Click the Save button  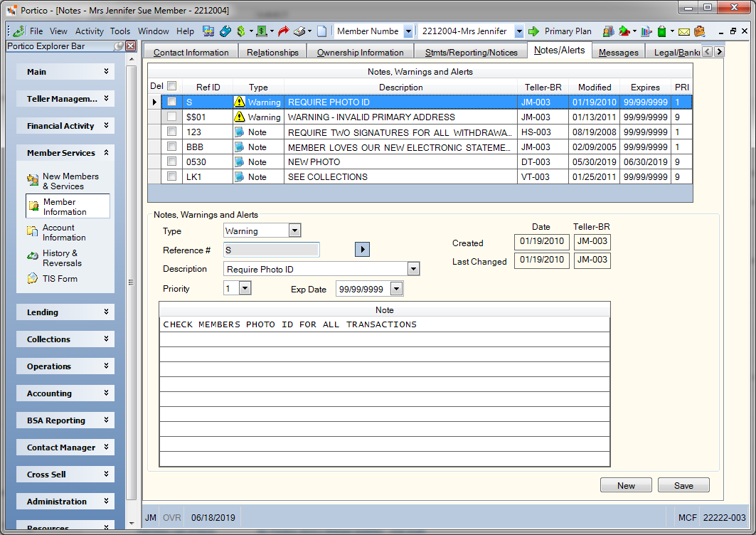click(683, 485)
